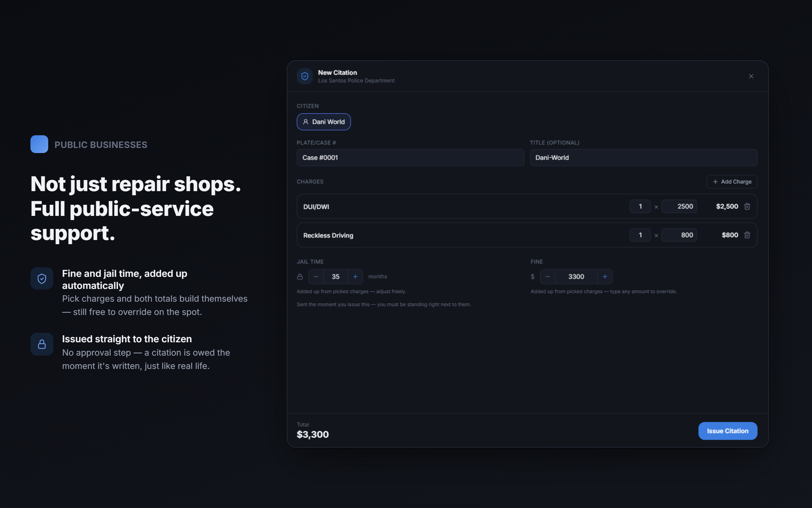Click the Add Charge button
This screenshot has height=508, width=812.
pyautogui.click(x=731, y=181)
